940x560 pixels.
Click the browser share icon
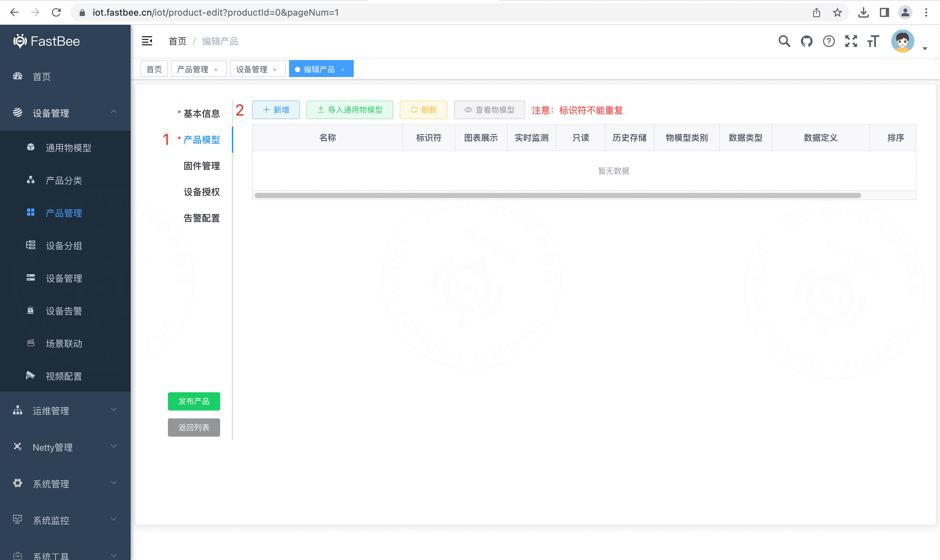tap(817, 12)
